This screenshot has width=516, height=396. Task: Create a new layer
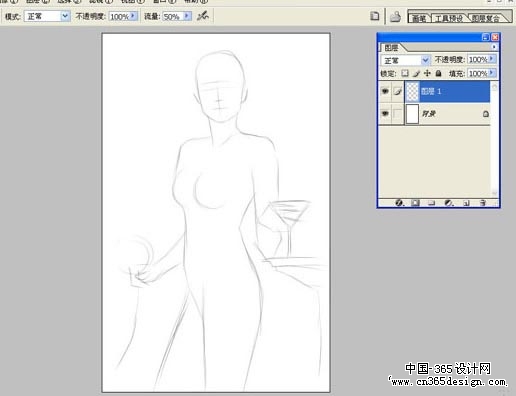(x=466, y=203)
